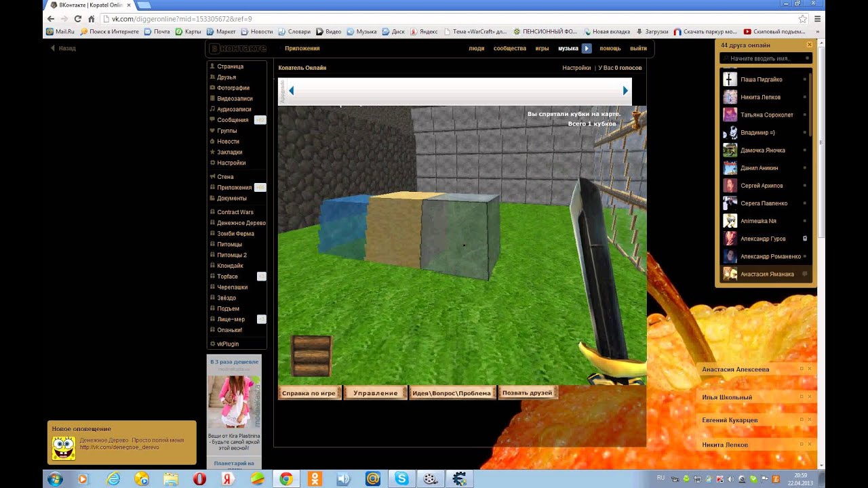Open the игры header link
The height and width of the screenshot is (488, 868).
coord(542,48)
